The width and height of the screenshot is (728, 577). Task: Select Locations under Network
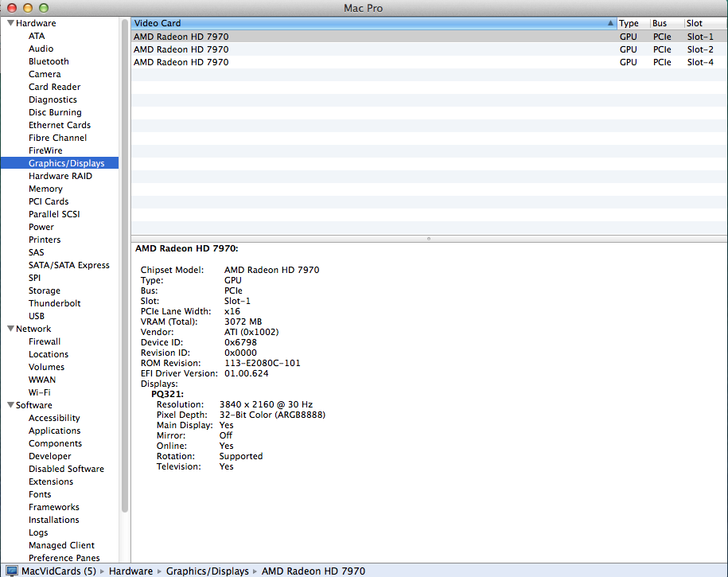49,354
